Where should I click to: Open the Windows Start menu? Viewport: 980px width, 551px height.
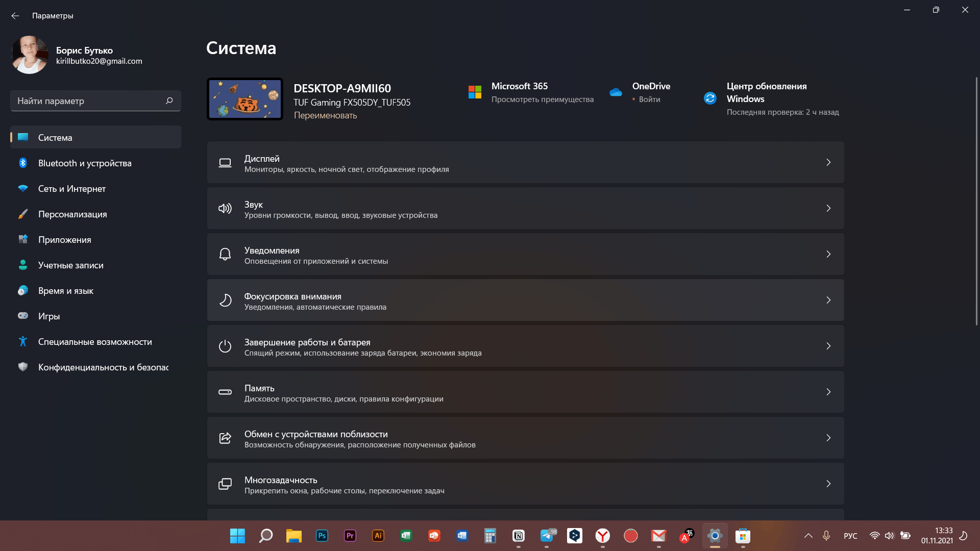click(x=237, y=536)
